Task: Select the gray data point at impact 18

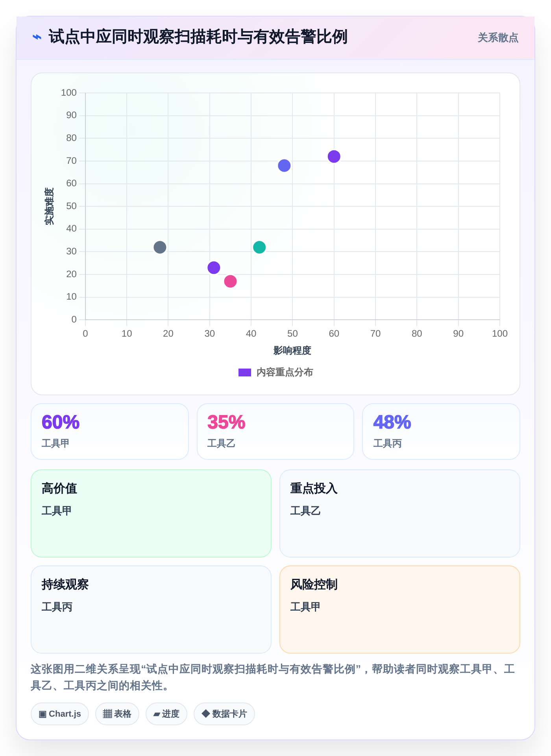Action: click(160, 247)
